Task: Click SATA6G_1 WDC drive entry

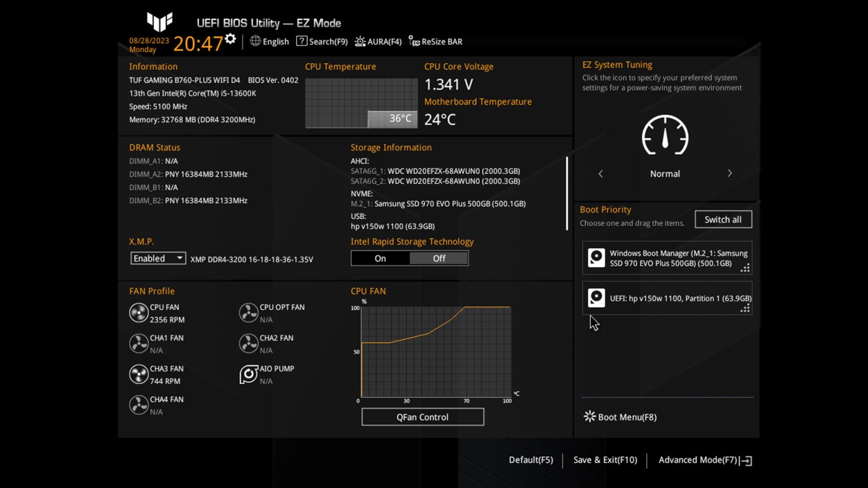Action: coord(435,171)
